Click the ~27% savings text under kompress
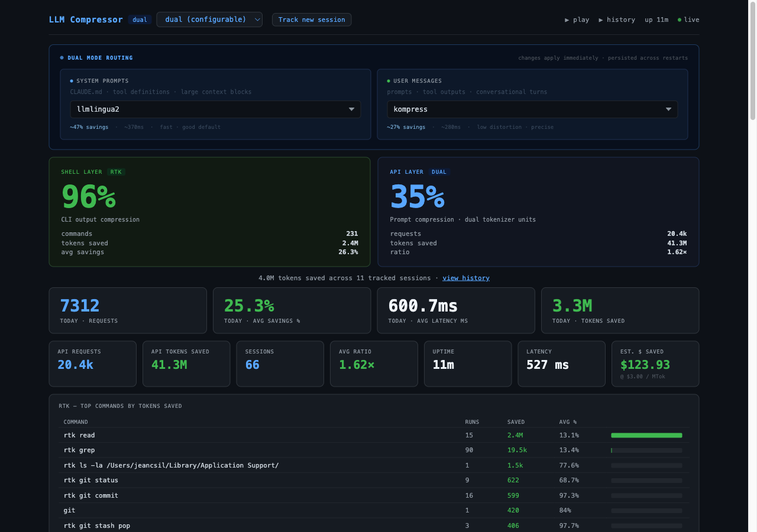Image resolution: width=757 pixels, height=532 pixels. coord(406,127)
